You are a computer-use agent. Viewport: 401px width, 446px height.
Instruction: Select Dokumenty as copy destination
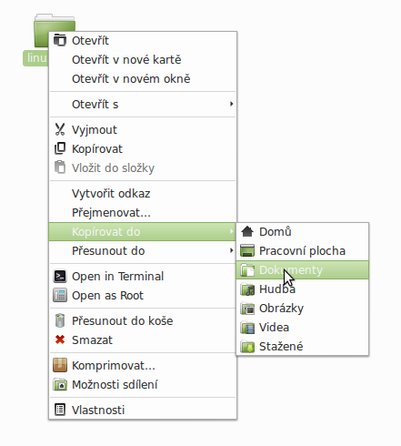click(x=302, y=270)
